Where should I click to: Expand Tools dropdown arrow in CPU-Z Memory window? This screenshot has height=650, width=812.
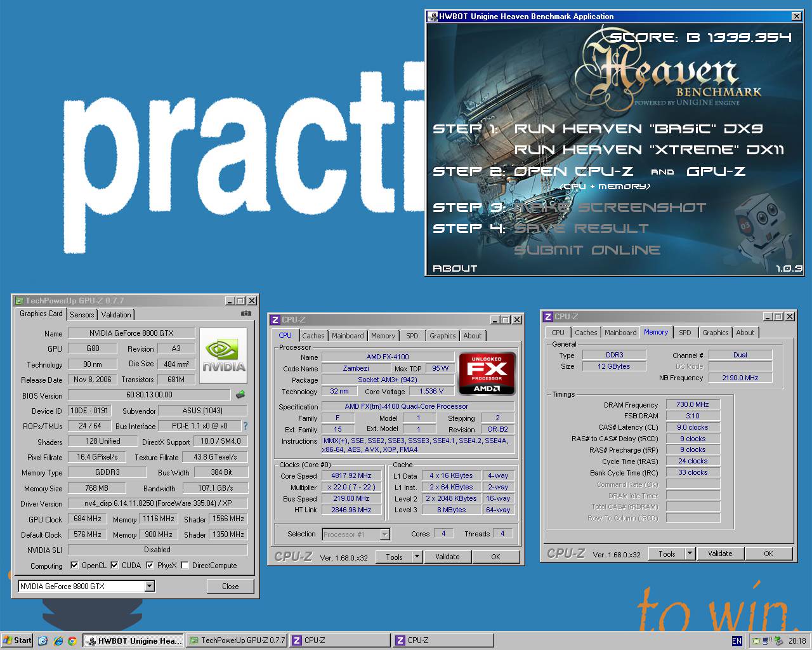tap(690, 554)
